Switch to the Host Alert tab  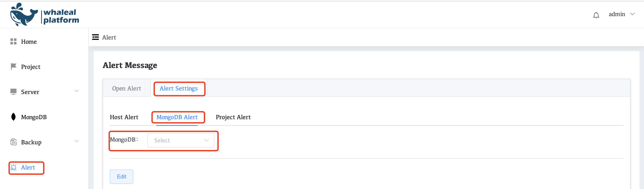(x=124, y=117)
